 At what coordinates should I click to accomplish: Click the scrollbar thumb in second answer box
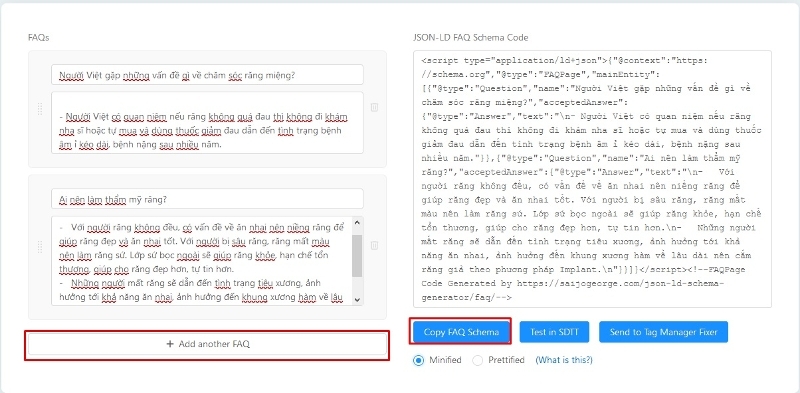pyautogui.click(x=357, y=256)
